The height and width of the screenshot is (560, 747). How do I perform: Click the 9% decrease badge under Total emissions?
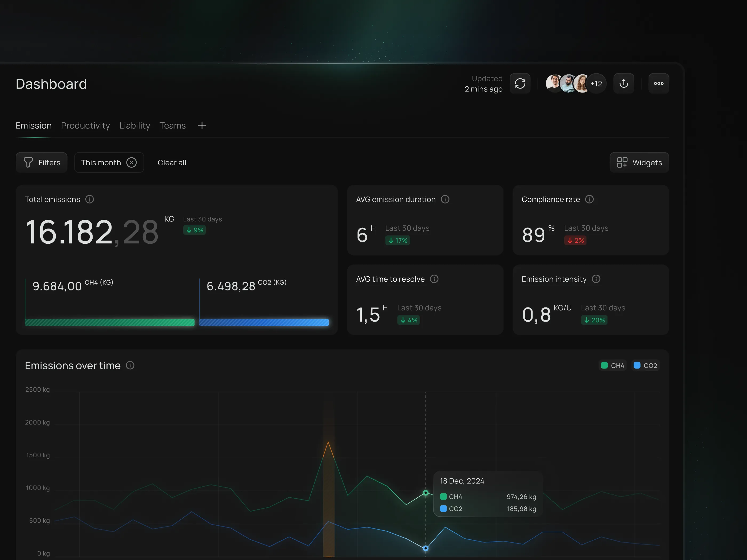[x=194, y=230]
